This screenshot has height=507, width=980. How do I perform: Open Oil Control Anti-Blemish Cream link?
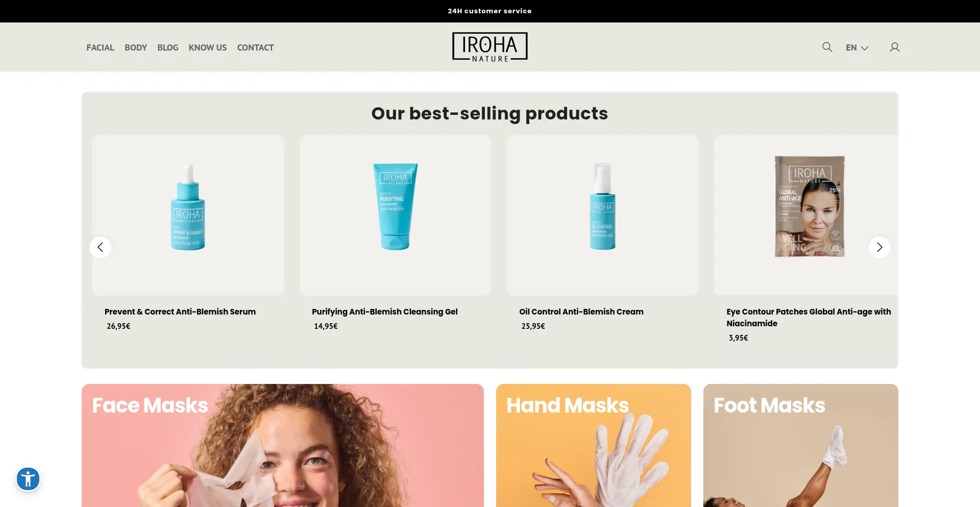(x=581, y=311)
